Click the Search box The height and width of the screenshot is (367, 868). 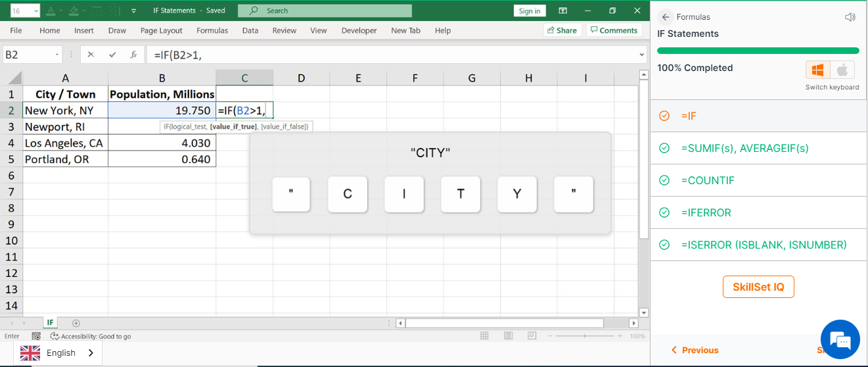point(325,11)
